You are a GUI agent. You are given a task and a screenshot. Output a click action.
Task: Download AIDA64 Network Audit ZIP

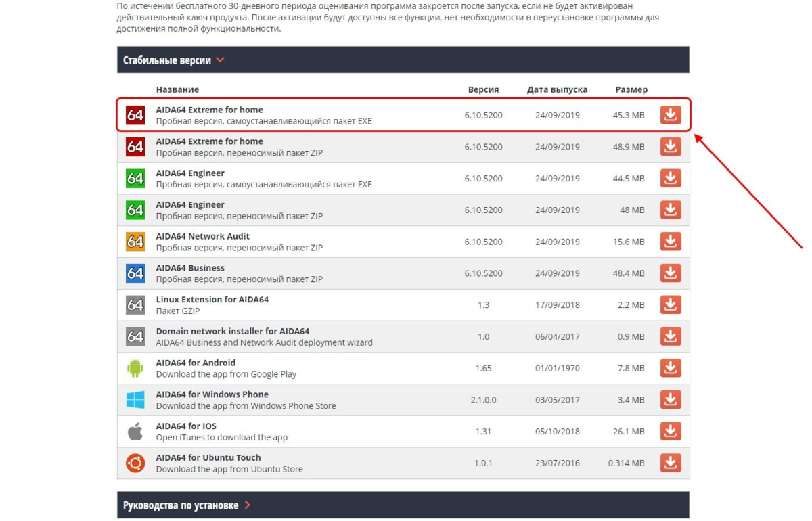(670, 242)
